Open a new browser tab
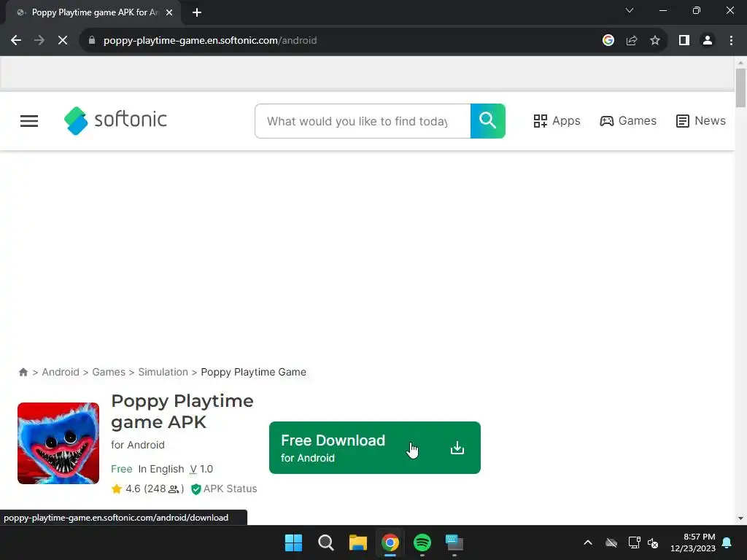 point(197,13)
